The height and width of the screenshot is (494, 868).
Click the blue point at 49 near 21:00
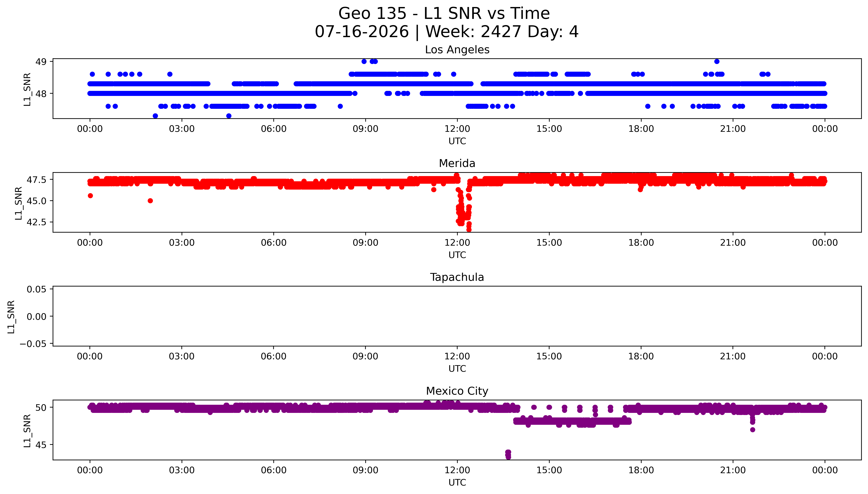coord(717,61)
